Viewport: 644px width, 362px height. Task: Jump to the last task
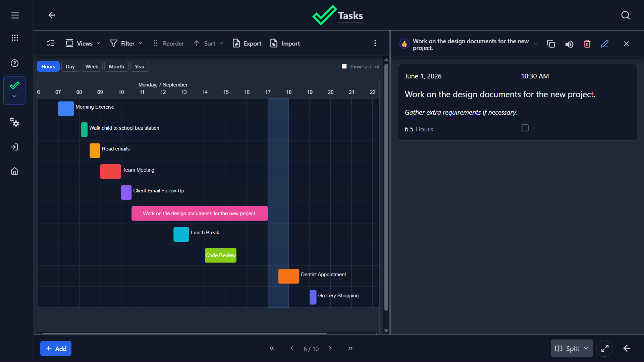point(351,348)
